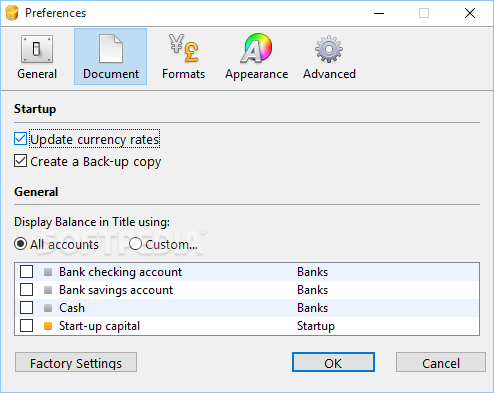
Task: Check the Bank savings account box
Action: click(26, 290)
